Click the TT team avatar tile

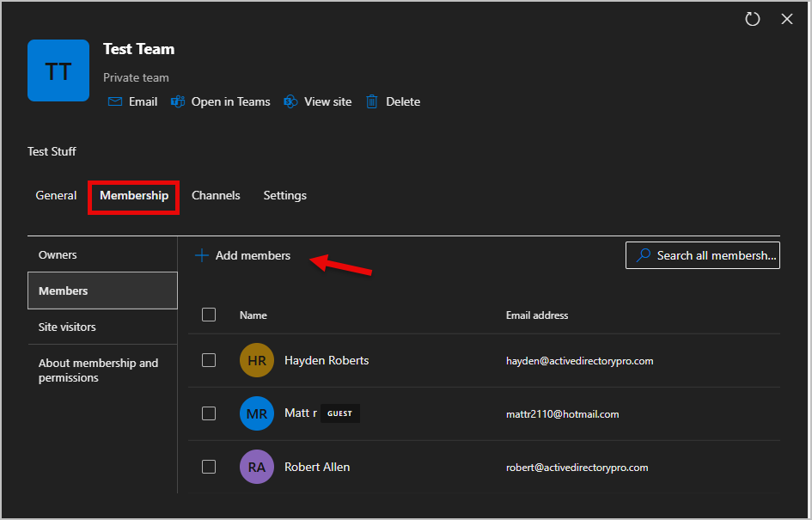58,70
